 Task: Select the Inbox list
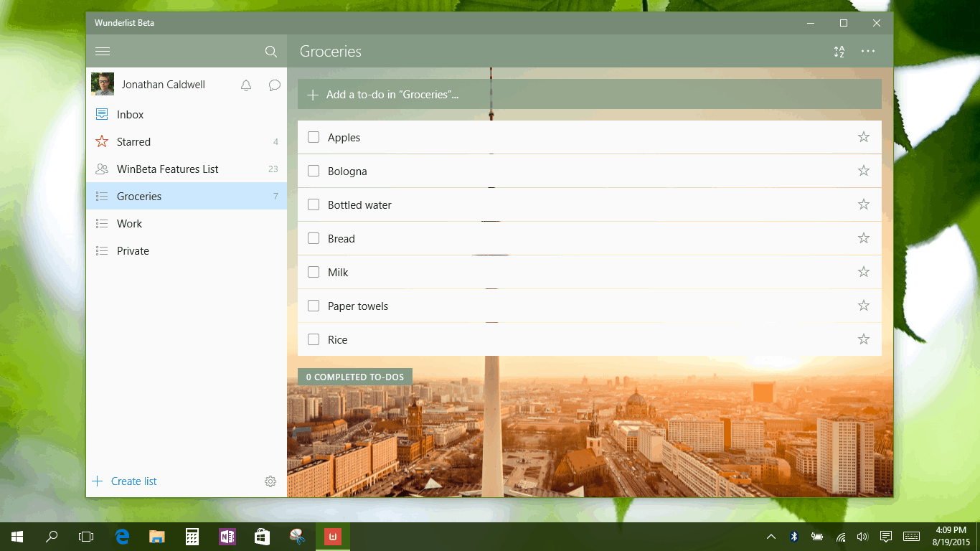coord(131,115)
